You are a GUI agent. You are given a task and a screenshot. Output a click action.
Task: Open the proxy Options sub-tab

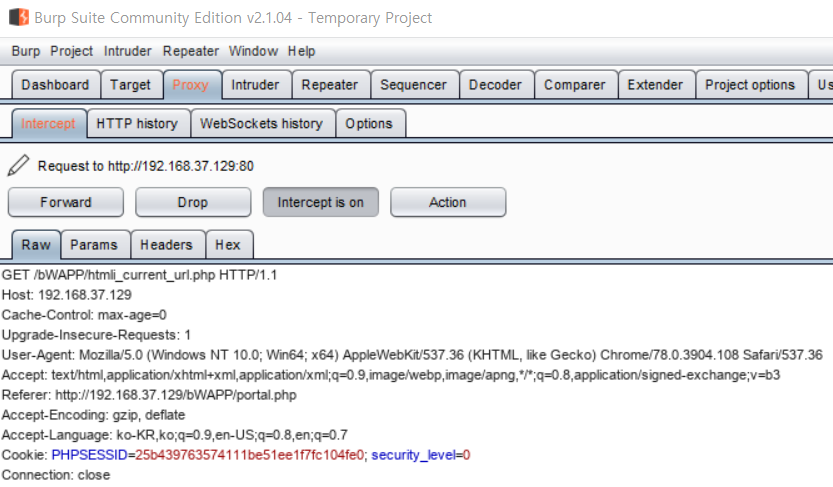(369, 124)
